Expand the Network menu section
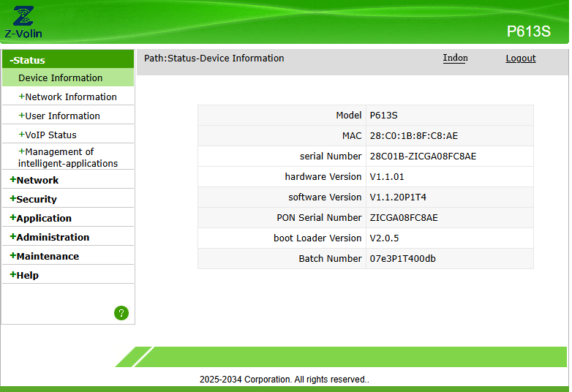The image size is (572, 392). [x=34, y=180]
